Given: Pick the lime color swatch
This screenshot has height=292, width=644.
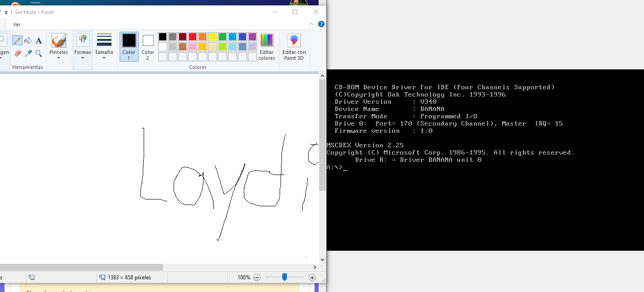Looking at the screenshot, I should [222, 47].
